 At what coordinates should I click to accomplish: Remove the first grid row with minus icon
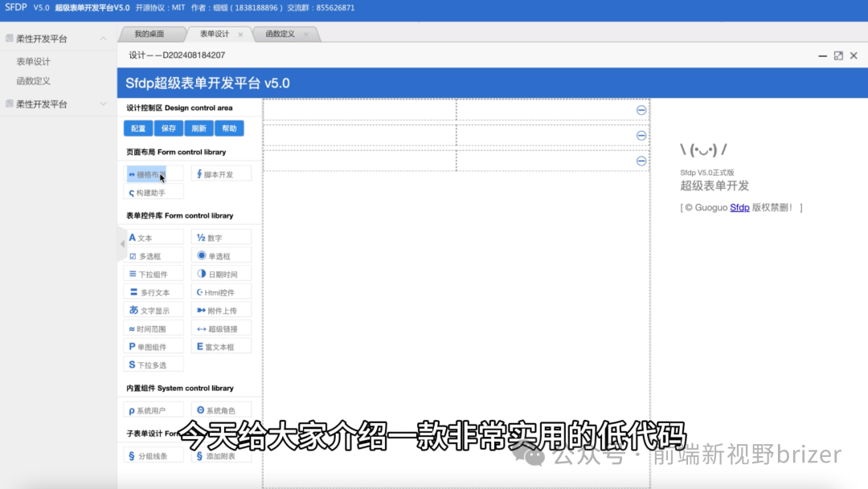point(641,110)
